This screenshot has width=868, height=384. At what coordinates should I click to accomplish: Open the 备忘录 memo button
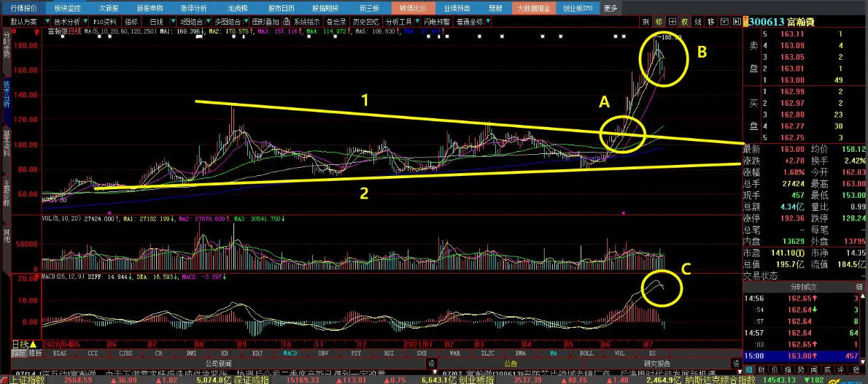click(x=336, y=22)
